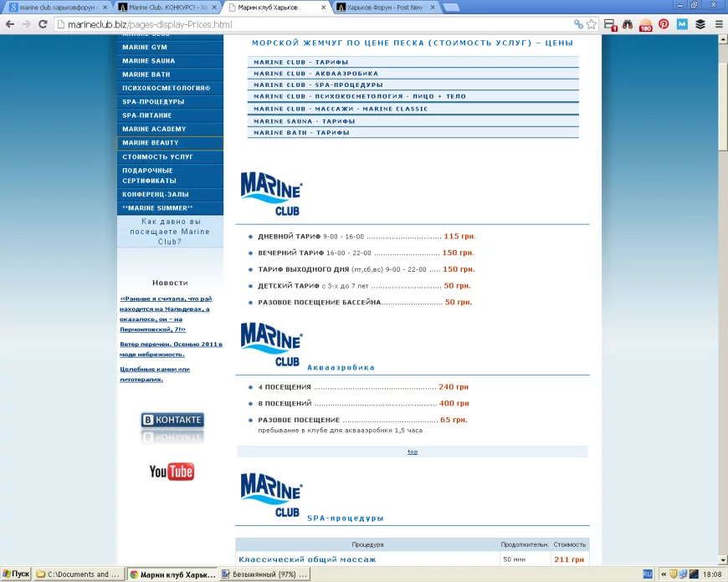Open 'Классический общий массаж' procedure link
This screenshot has height=582, width=728.
tap(307, 559)
